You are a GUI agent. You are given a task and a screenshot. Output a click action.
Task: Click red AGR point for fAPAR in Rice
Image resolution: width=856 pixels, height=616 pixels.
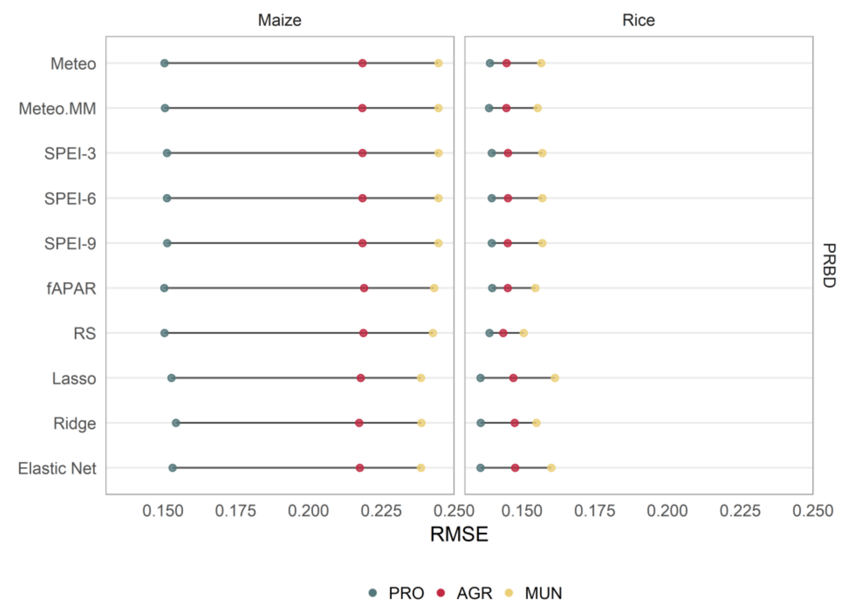508,288
